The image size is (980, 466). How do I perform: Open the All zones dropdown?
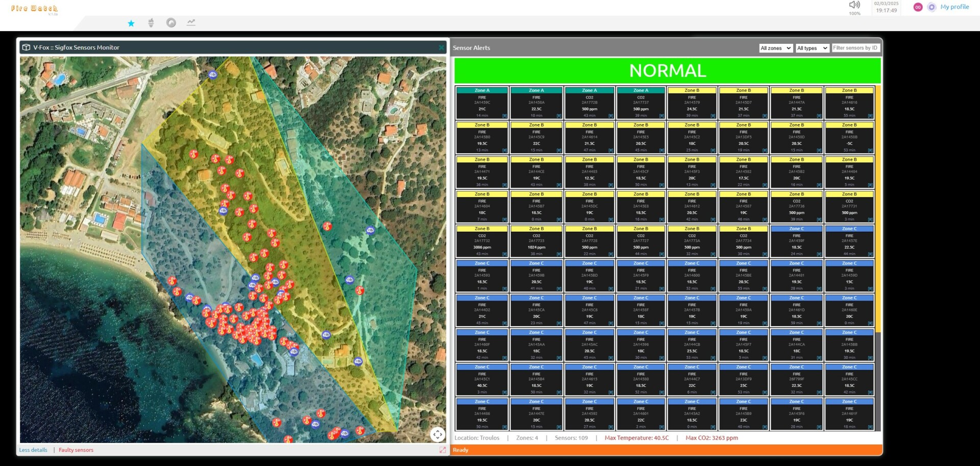click(x=775, y=47)
